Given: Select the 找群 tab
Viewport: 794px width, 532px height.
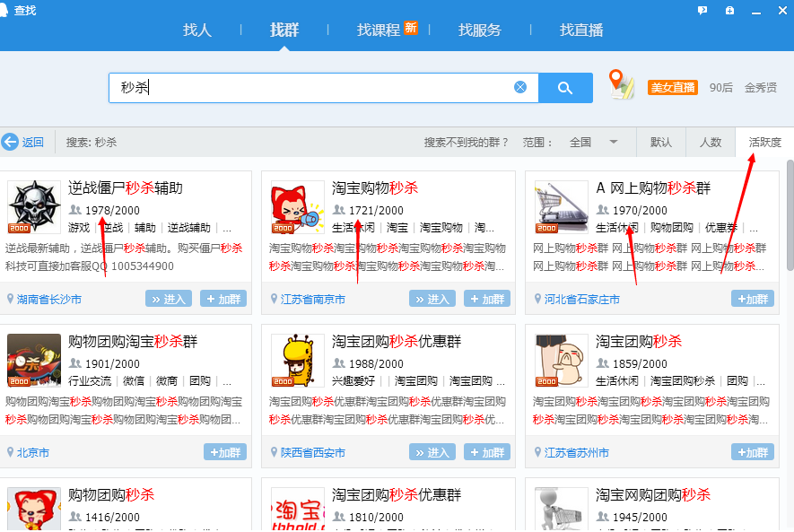Looking at the screenshot, I should (284, 30).
